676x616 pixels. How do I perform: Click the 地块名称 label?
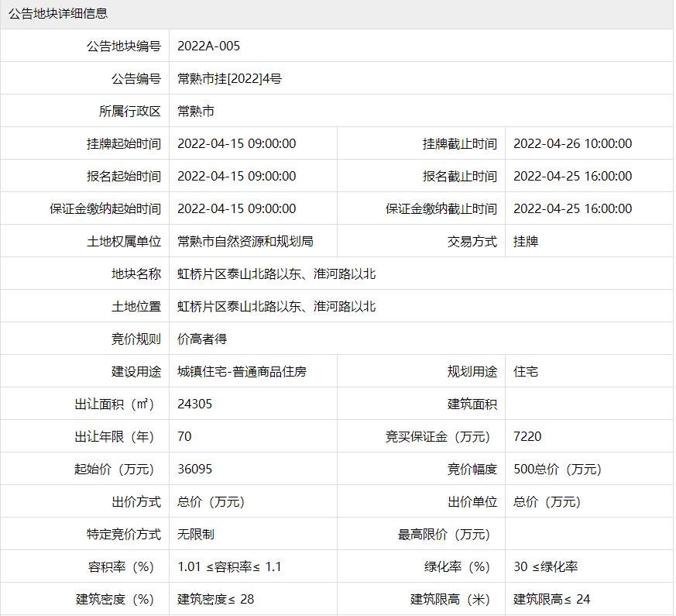click(x=136, y=274)
